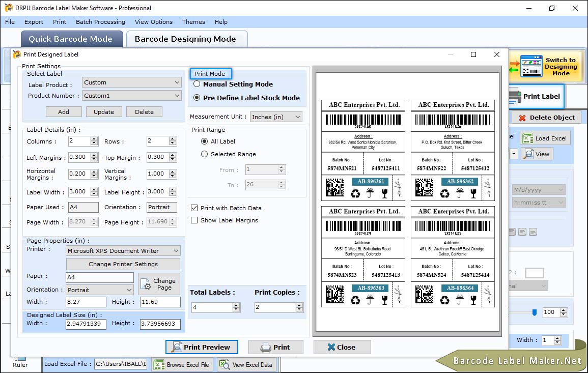Click the Switch to Designing Mode icon

pos(531,66)
